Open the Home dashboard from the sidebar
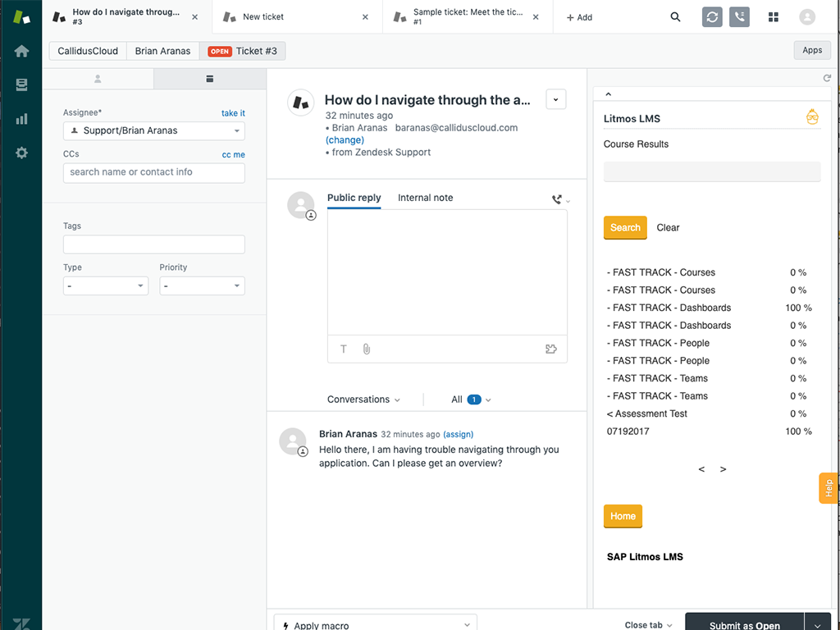This screenshot has height=630, width=840. 21,51
